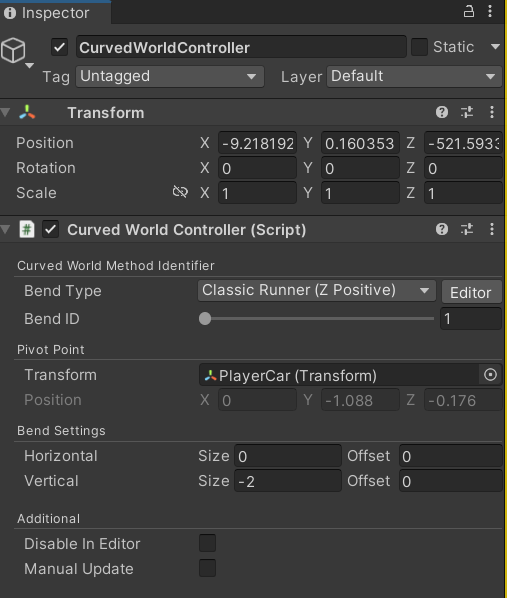Open the icon dropdown arrow under cube
The height and width of the screenshot is (598, 507).
[x=29, y=66]
